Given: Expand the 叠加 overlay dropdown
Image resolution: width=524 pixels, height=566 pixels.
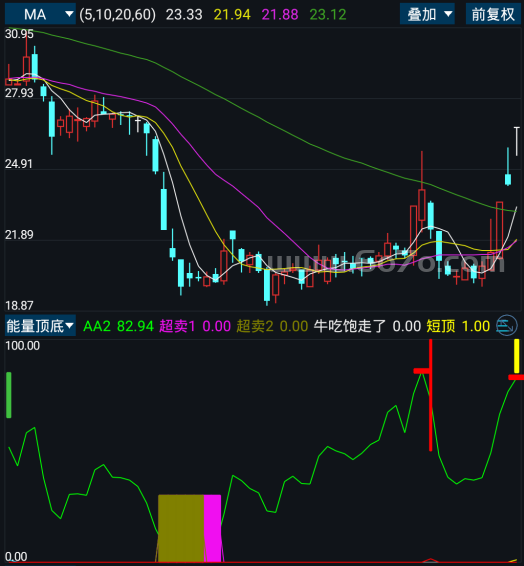Looking at the screenshot, I should 427,14.
